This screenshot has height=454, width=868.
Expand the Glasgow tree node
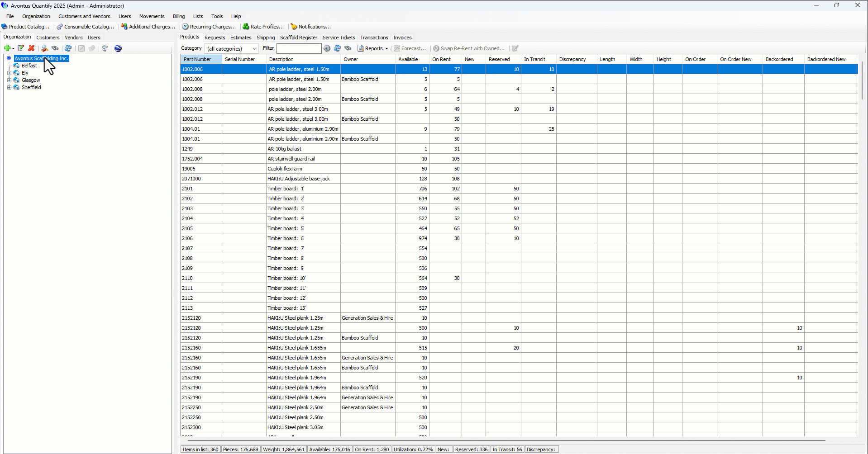click(9, 80)
